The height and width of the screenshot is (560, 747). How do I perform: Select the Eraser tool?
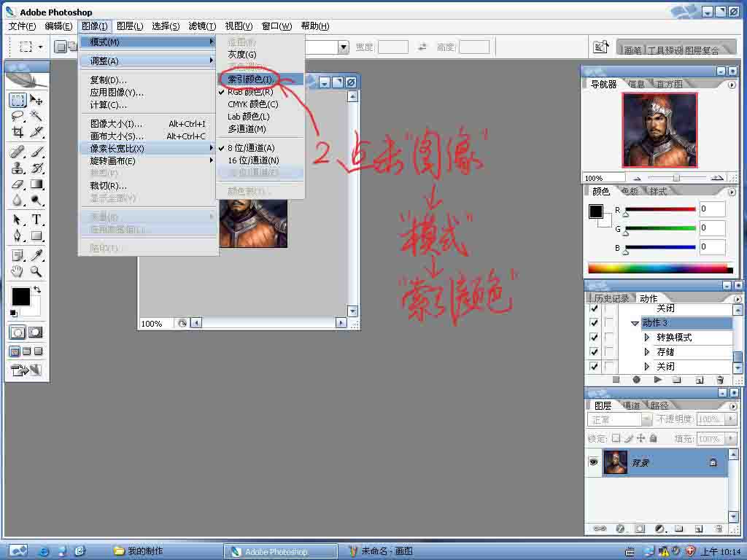pyautogui.click(x=18, y=184)
